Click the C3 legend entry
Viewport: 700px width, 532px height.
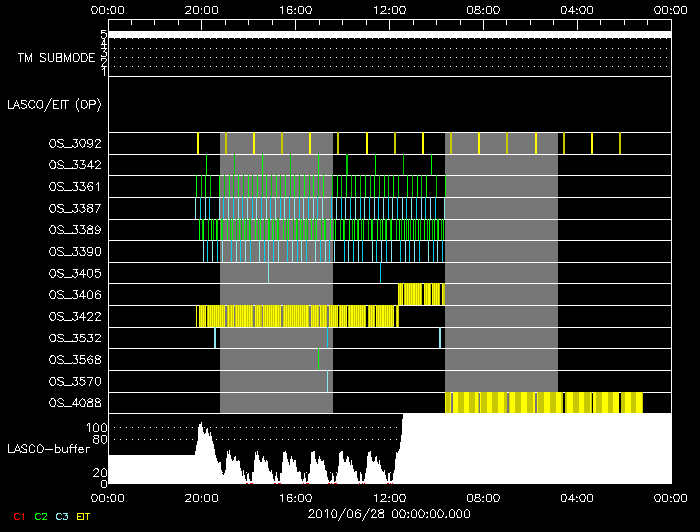(62, 516)
